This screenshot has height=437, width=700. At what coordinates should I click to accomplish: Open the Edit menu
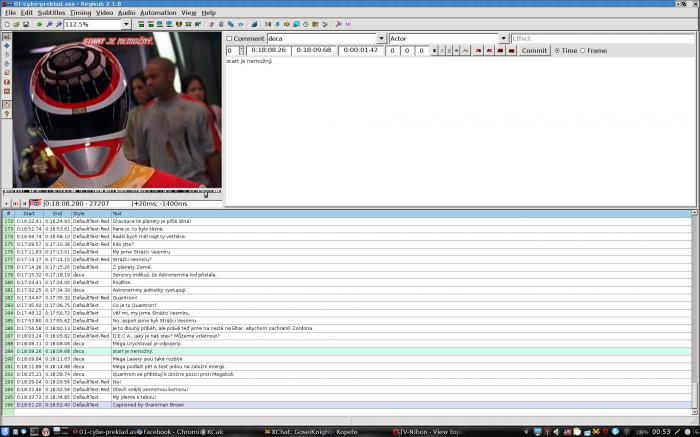tap(26, 13)
